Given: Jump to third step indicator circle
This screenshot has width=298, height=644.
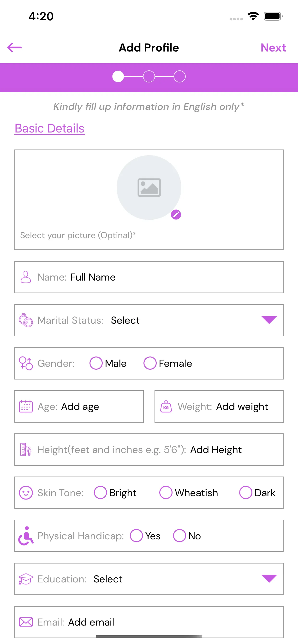Looking at the screenshot, I should 179,76.
